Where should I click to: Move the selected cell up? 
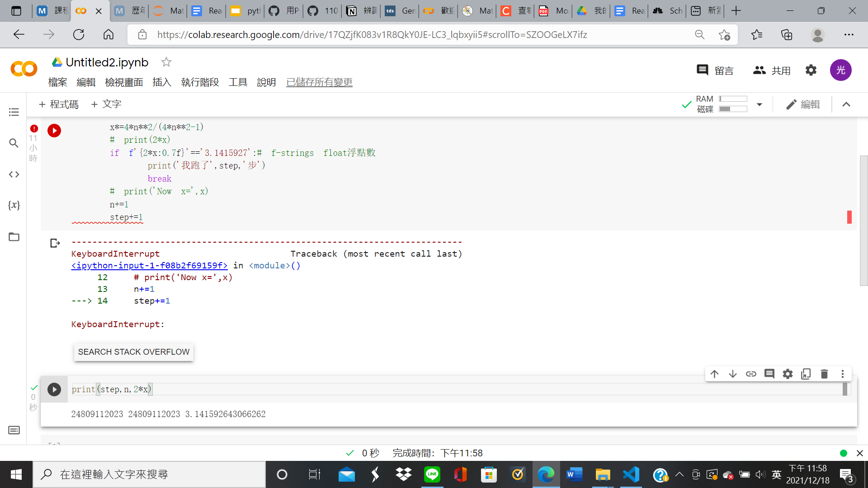(714, 374)
